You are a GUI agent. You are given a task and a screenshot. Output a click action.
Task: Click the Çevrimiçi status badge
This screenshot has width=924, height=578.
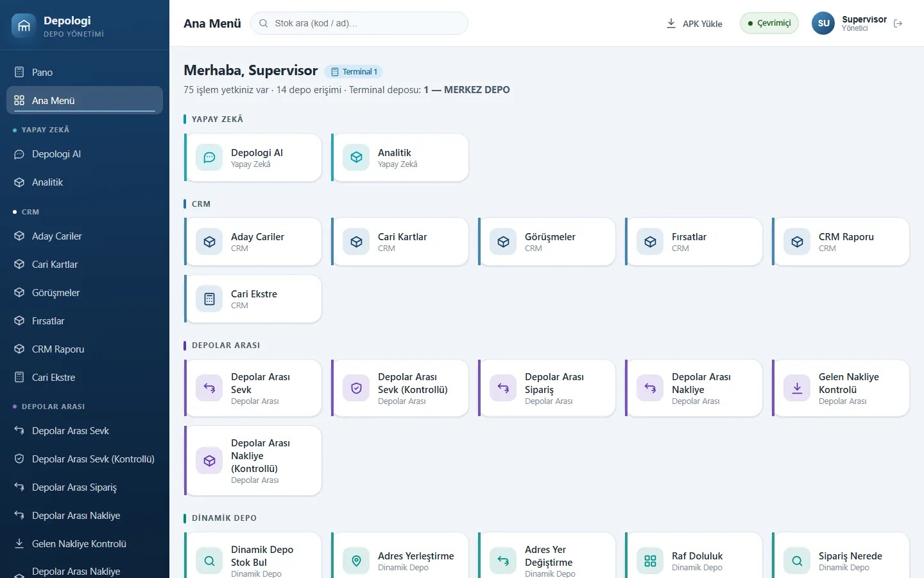point(769,23)
